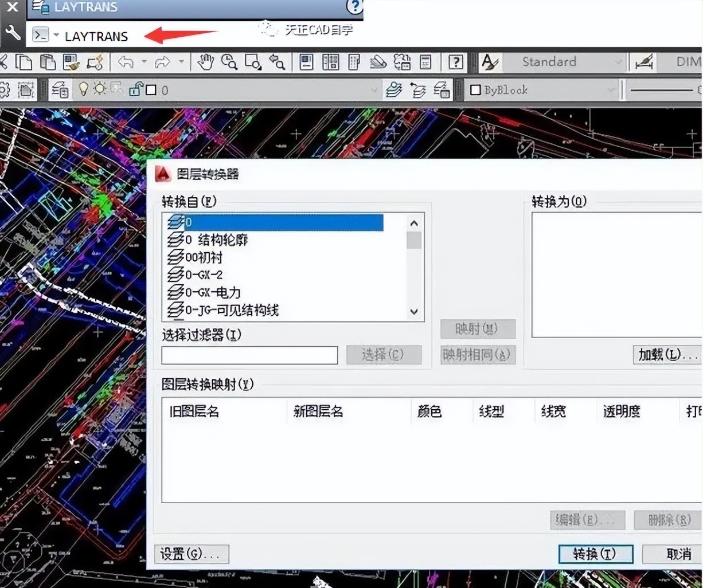Click the Zoom Window icon
The width and height of the screenshot is (703, 588).
[253, 62]
